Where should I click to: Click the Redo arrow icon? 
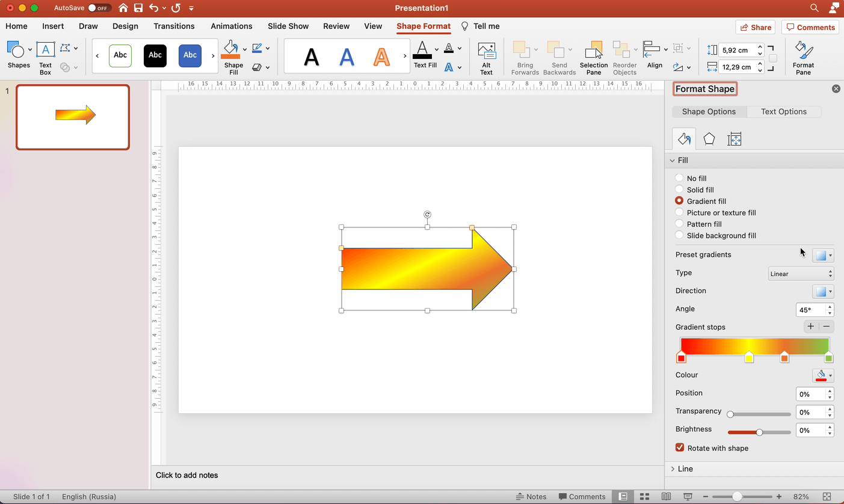pos(176,8)
